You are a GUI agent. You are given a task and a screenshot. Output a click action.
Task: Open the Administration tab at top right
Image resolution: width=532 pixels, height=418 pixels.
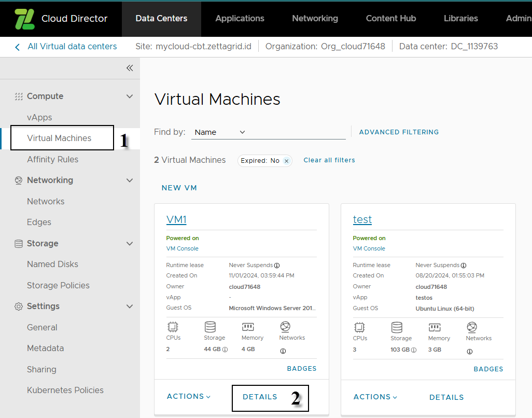pyautogui.click(x=519, y=19)
